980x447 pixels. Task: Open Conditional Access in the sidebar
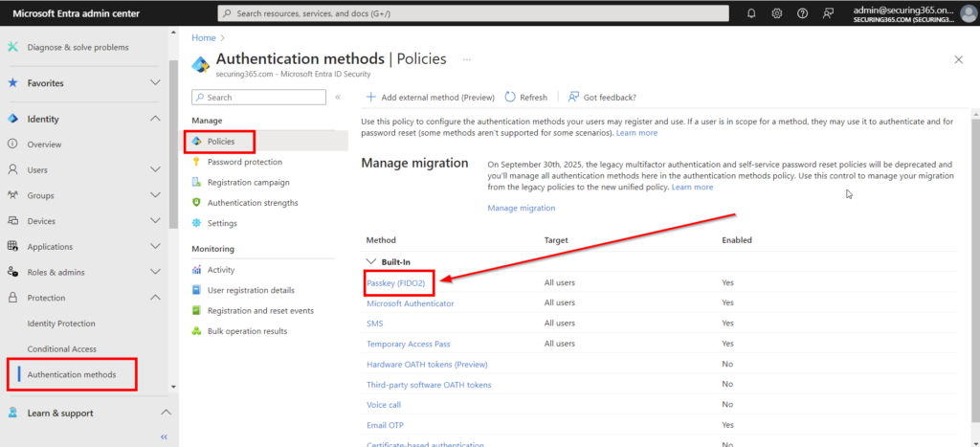pos(62,348)
